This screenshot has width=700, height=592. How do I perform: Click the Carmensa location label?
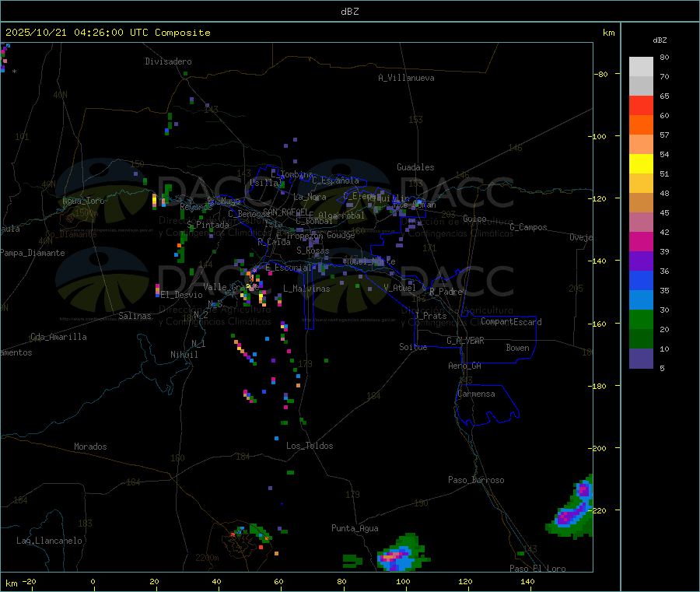(476, 394)
